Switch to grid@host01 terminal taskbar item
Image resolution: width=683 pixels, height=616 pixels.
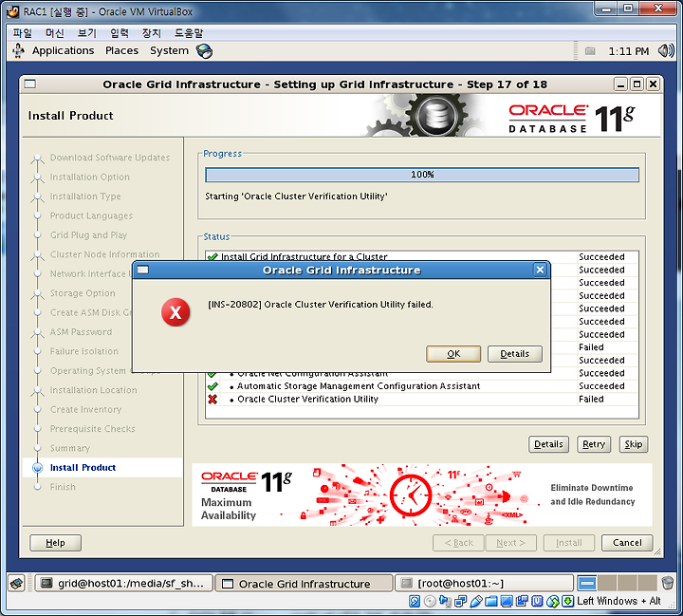point(123,584)
